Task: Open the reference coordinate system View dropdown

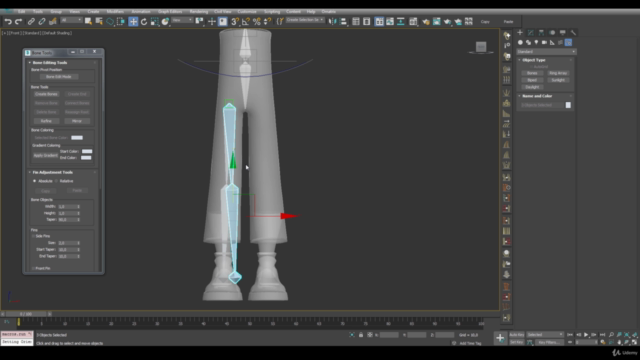Action: pyautogui.click(x=182, y=20)
